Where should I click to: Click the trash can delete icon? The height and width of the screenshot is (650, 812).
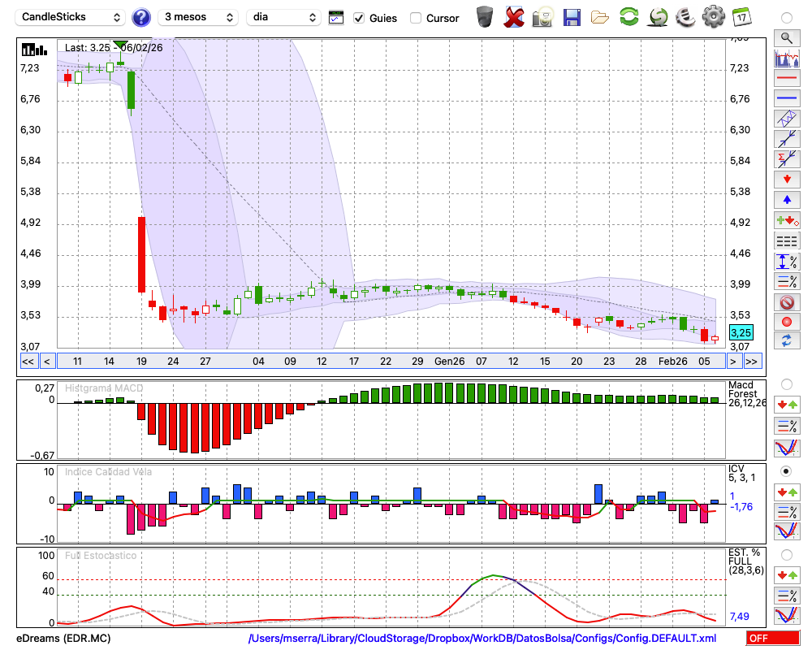485,17
